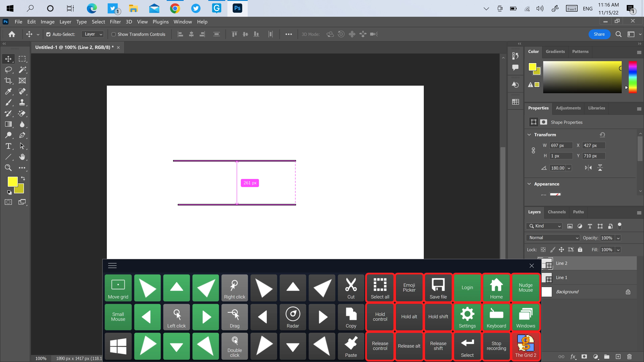Viewport: 644px width, 362px height.
Task: Click the delete layer trash icon
Action: pyautogui.click(x=630, y=356)
